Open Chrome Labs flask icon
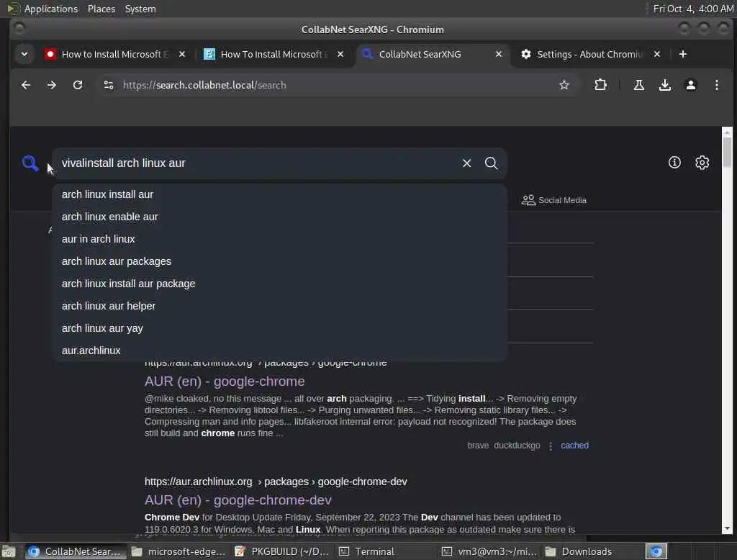This screenshot has height=560, width=737. [x=639, y=85]
